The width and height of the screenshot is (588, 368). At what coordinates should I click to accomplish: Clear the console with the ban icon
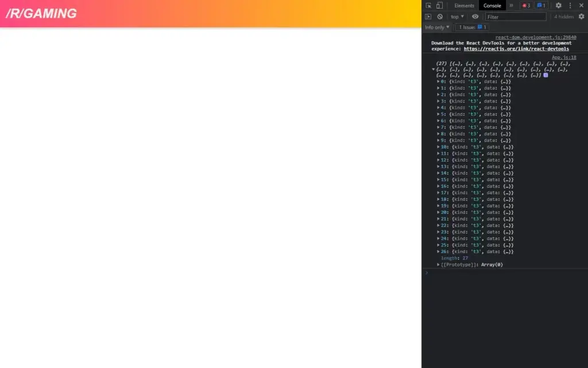click(x=439, y=16)
